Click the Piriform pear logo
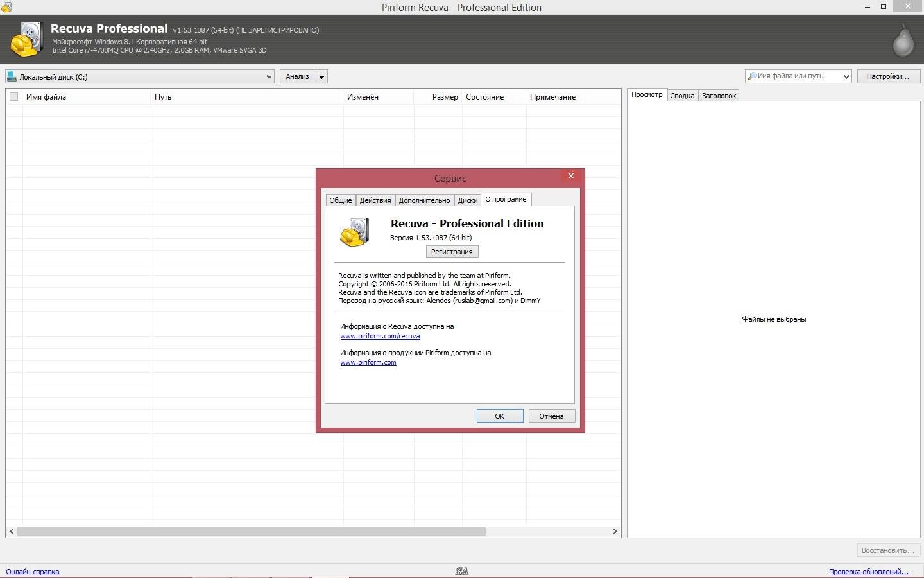This screenshot has height=578, width=924. 903,40
